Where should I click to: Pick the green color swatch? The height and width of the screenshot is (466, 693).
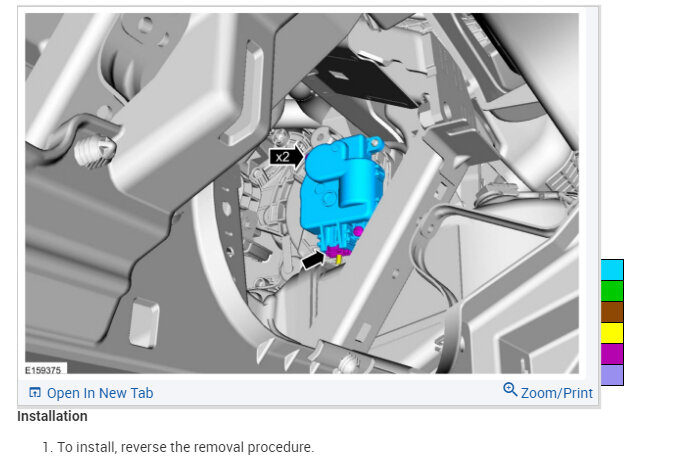point(612,291)
